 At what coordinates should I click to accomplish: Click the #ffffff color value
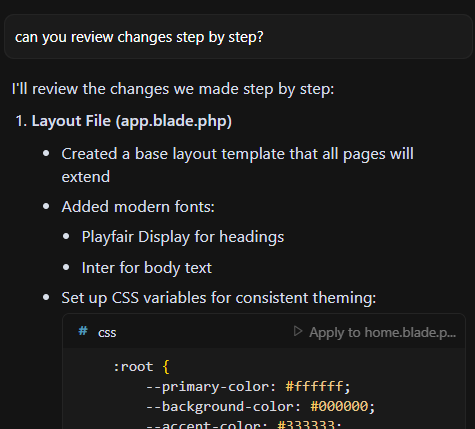(x=314, y=387)
